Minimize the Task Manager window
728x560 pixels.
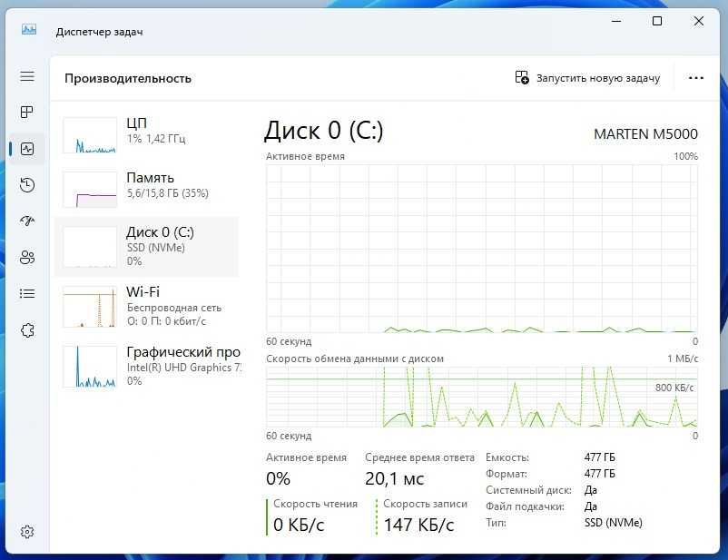coord(616,21)
